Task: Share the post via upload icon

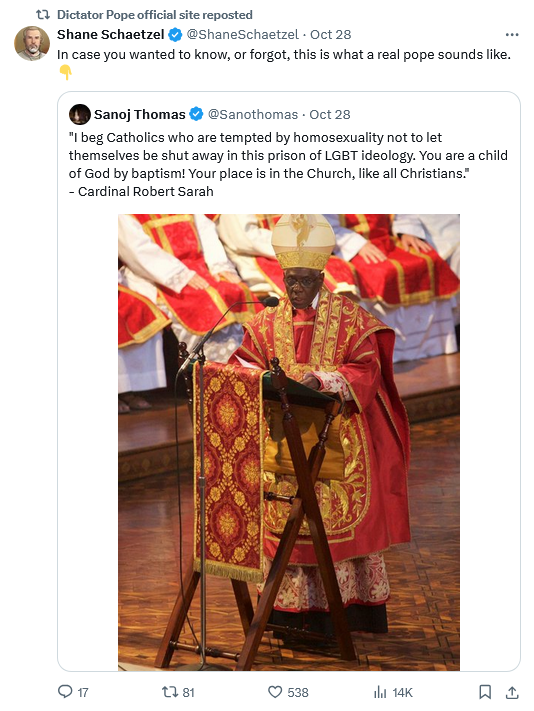Action: tap(512, 692)
